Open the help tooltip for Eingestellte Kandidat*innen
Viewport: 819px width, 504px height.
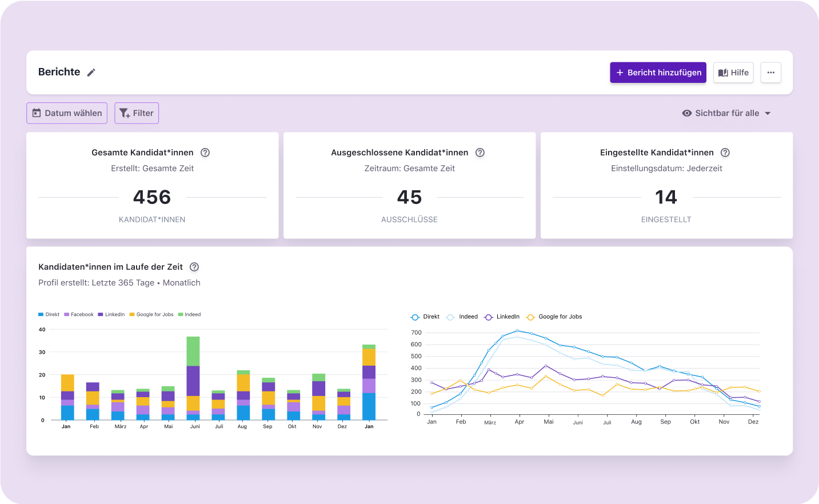coord(725,153)
